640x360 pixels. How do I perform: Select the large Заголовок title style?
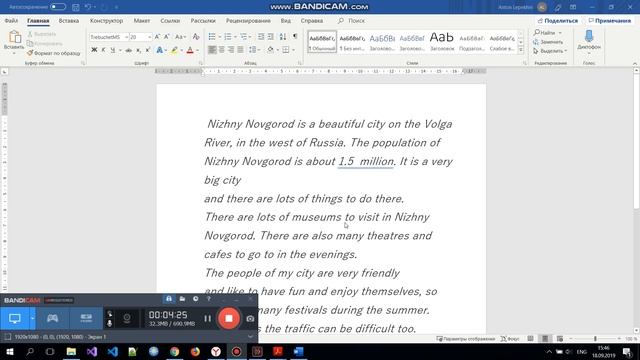[442, 42]
